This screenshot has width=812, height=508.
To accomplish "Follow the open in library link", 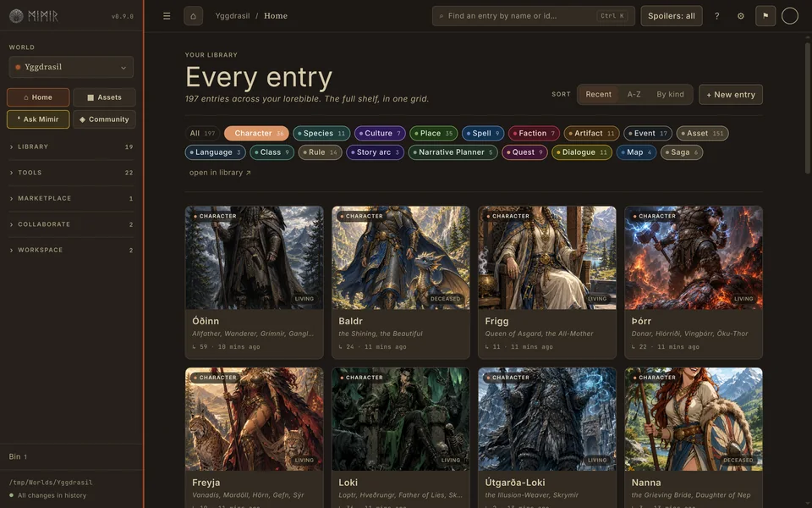I will [x=220, y=173].
